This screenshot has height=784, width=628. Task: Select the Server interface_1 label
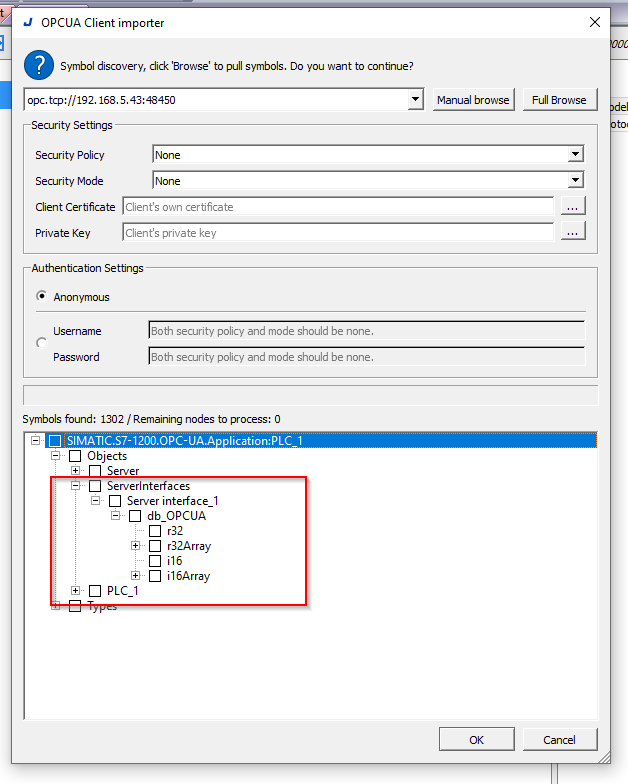tap(172, 500)
